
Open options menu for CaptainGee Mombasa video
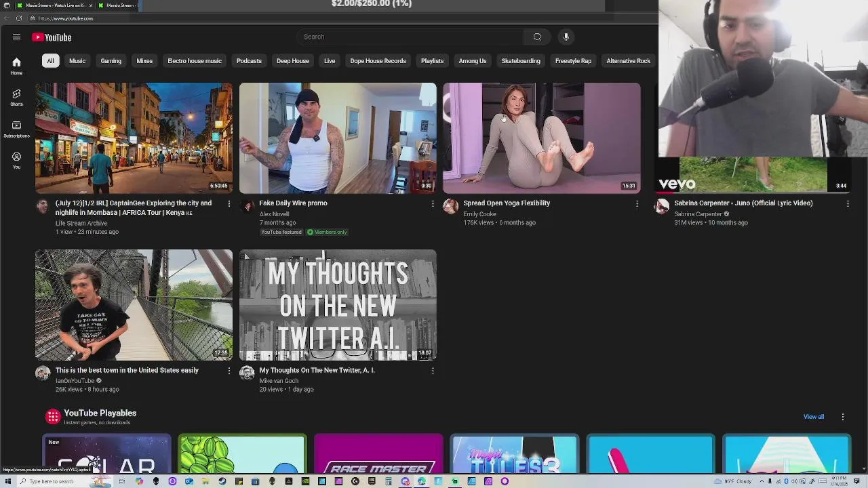[x=229, y=203]
